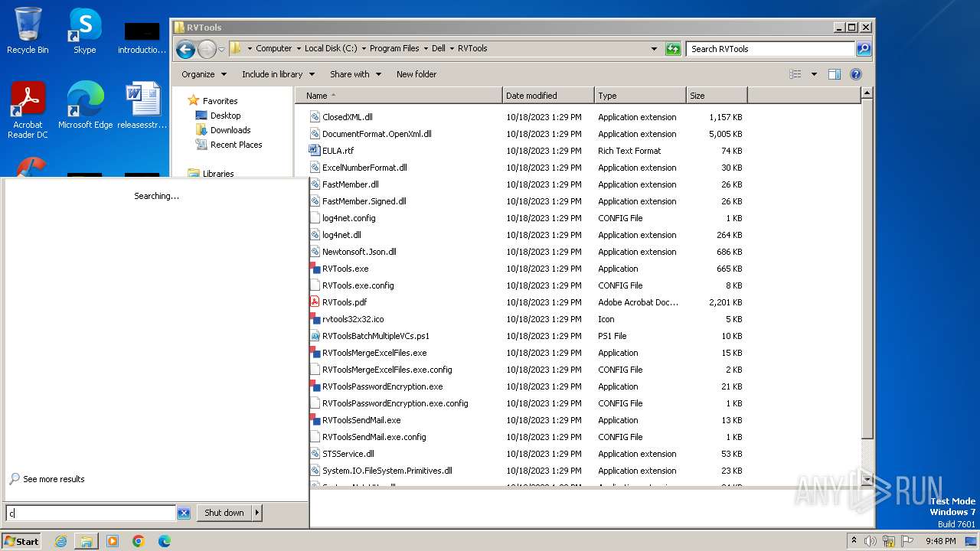Viewport: 980px width, 551px height.
Task: Open the views options dropdown arrow
Action: (x=813, y=74)
